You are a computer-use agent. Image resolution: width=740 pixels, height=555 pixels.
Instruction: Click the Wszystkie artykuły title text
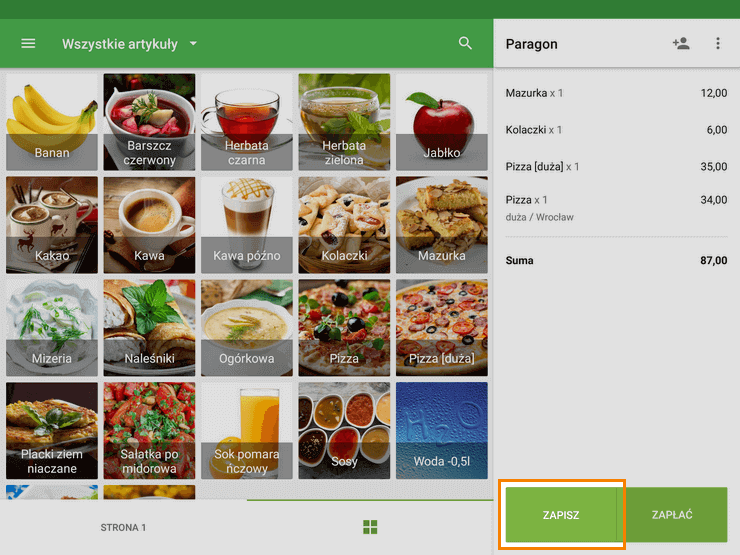(x=120, y=44)
